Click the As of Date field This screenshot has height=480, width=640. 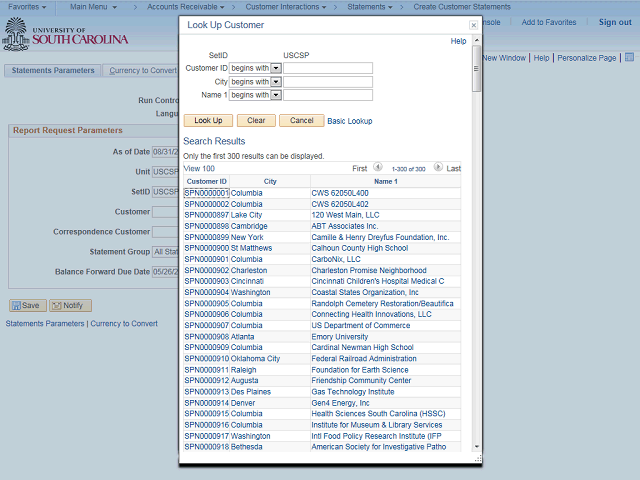165,152
